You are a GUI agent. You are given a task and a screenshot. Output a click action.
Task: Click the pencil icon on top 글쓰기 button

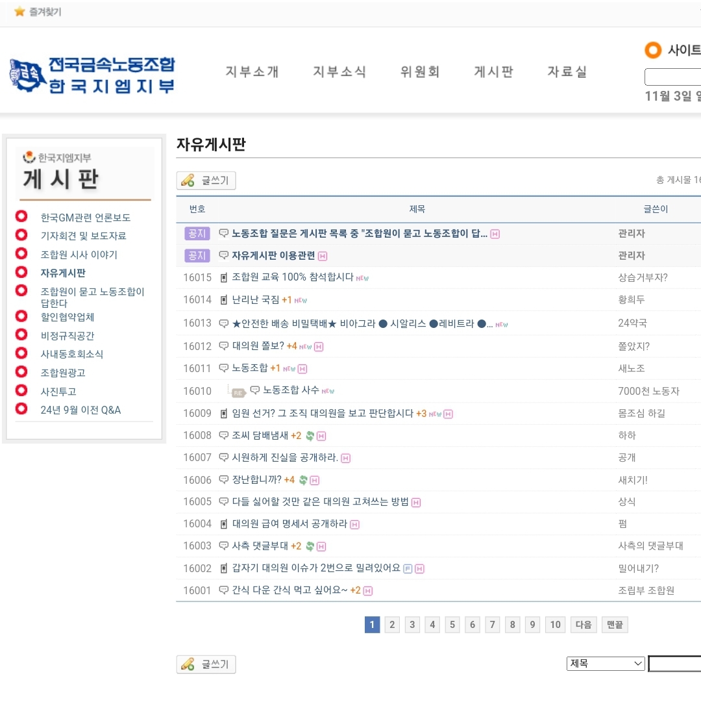coord(188,181)
